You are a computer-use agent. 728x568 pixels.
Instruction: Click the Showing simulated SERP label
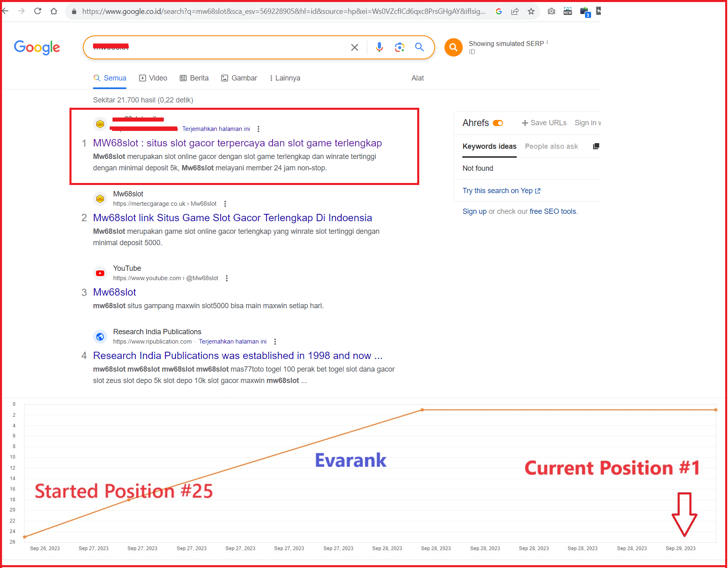click(x=506, y=44)
